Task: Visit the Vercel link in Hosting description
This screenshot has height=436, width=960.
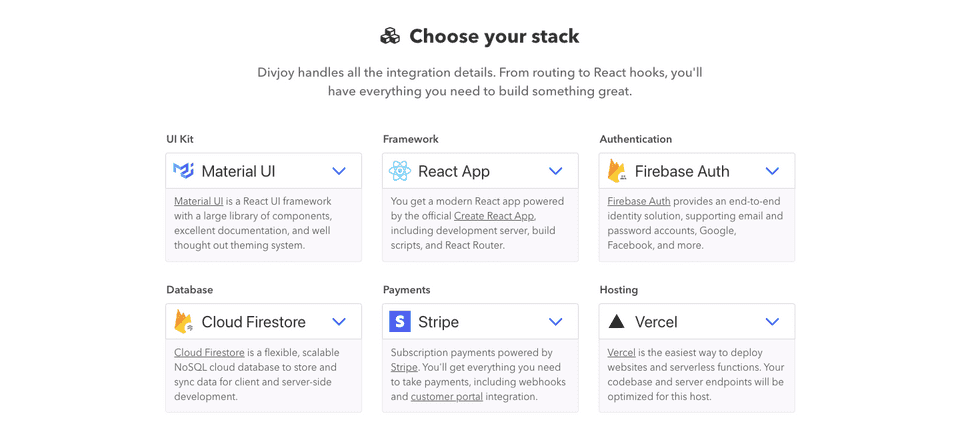Action: coord(622,353)
